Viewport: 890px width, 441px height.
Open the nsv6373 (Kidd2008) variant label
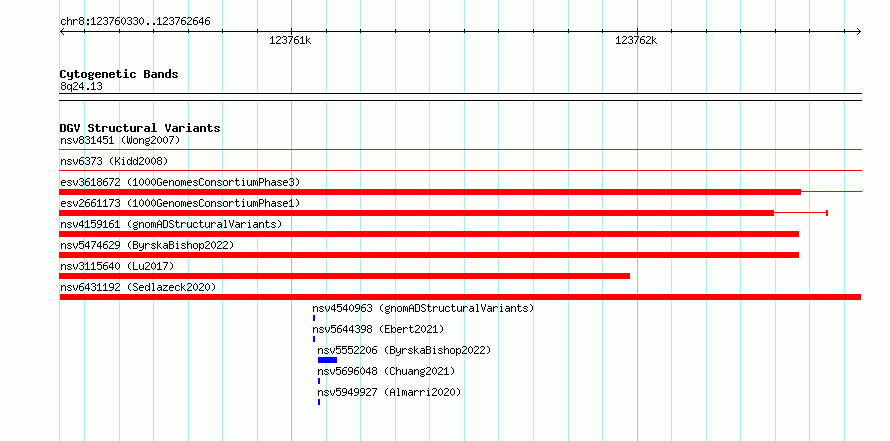pyautogui.click(x=114, y=161)
